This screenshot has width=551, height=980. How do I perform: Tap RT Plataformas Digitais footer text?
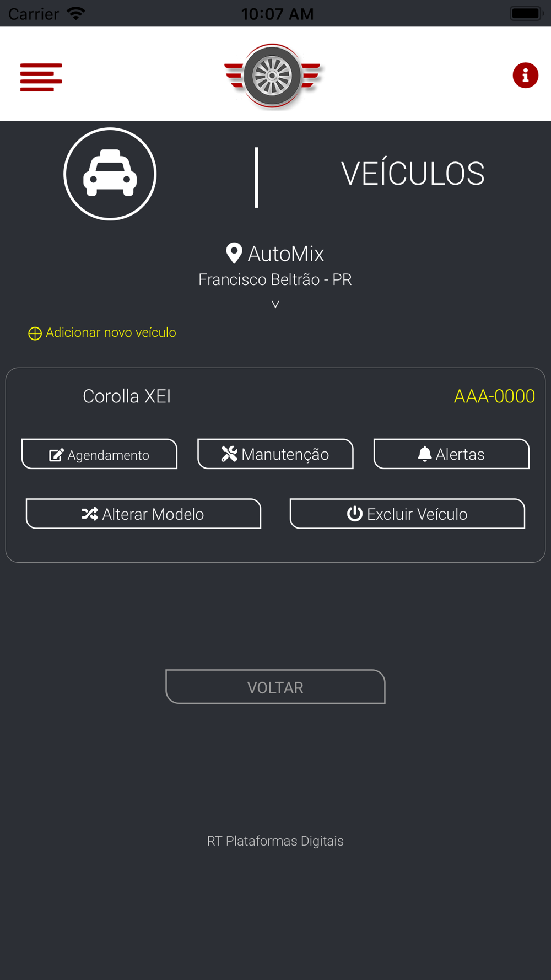pos(275,841)
